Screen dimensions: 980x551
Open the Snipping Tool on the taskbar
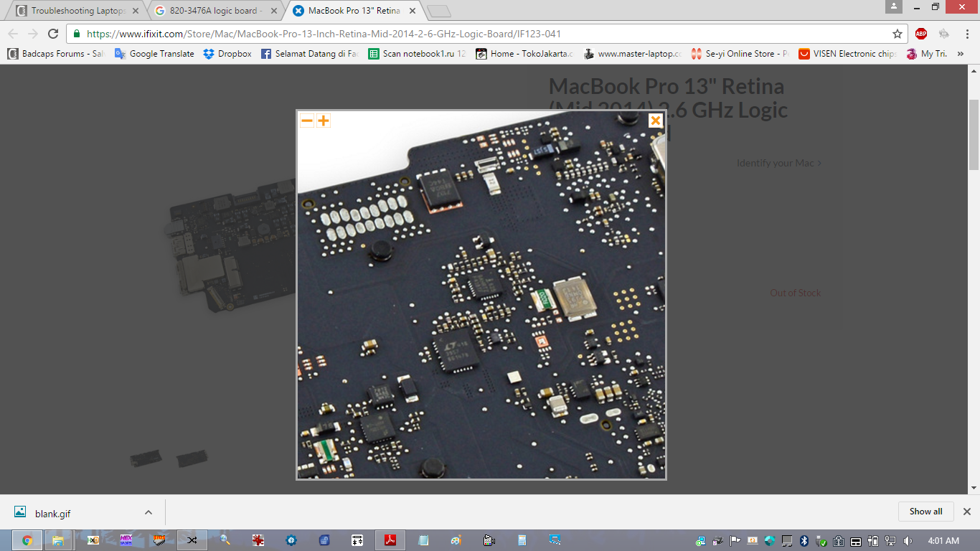555,540
